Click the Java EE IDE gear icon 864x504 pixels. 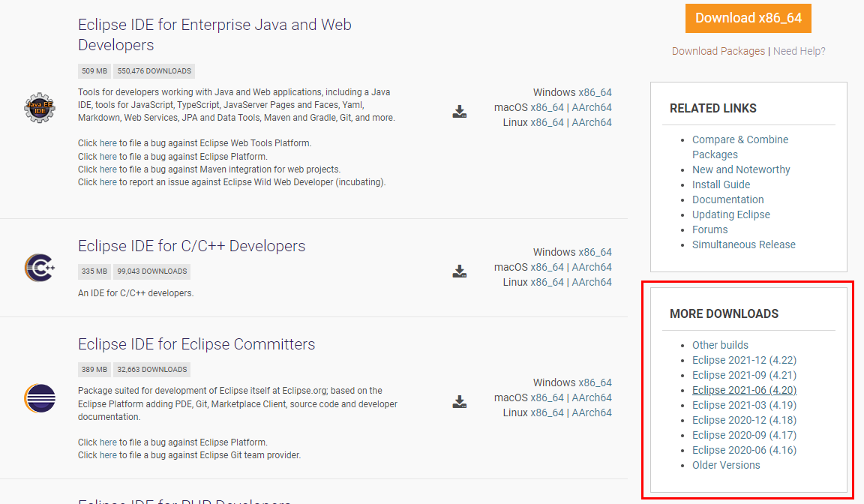(x=40, y=107)
